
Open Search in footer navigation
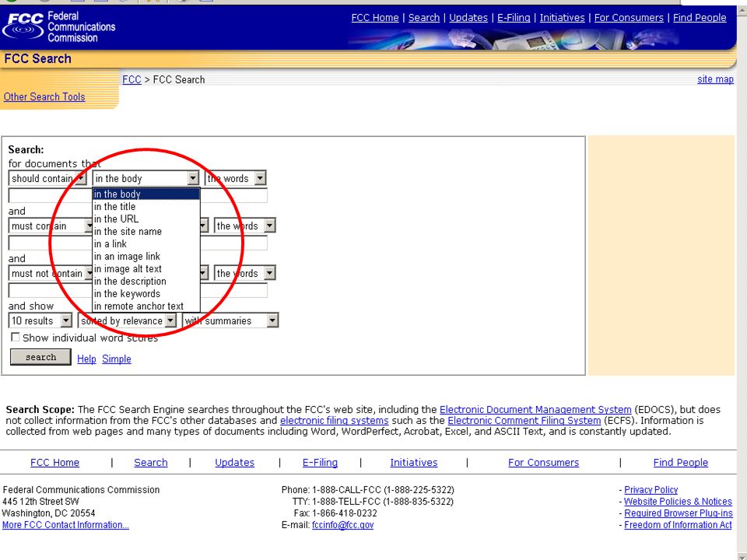pyautogui.click(x=150, y=462)
